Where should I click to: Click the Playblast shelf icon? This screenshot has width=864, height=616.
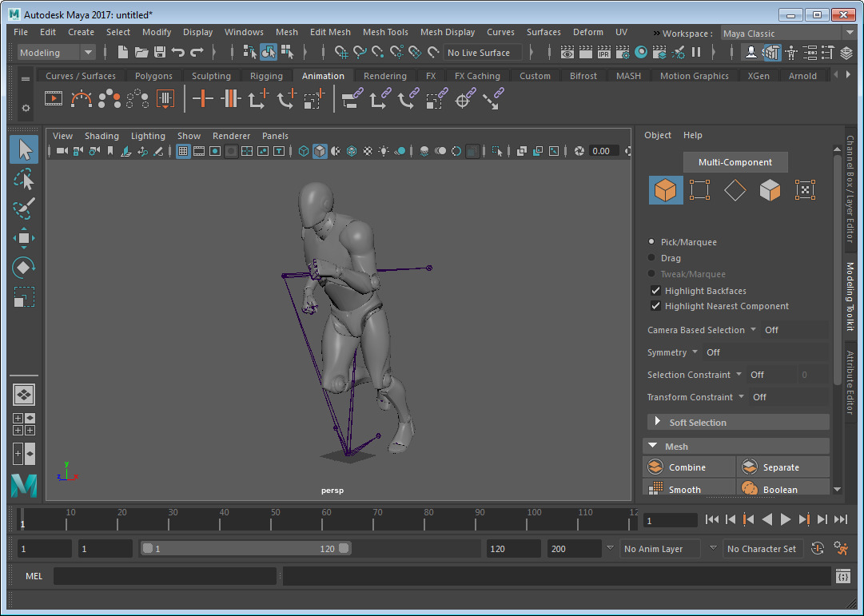pyautogui.click(x=54, y=99)
